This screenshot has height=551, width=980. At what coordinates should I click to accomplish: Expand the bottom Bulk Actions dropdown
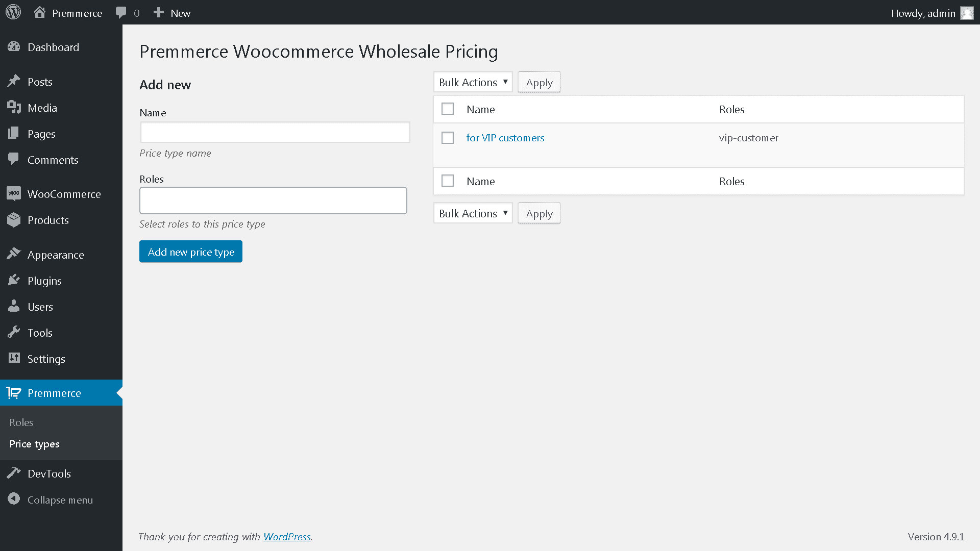click(473, 213)
